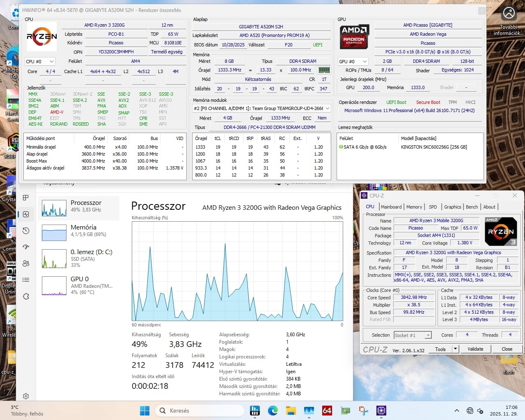The height and width of the screenshot is (420, 525).
Task: Click the Validate button in CPU-Z
Action: tap(475, 349)
